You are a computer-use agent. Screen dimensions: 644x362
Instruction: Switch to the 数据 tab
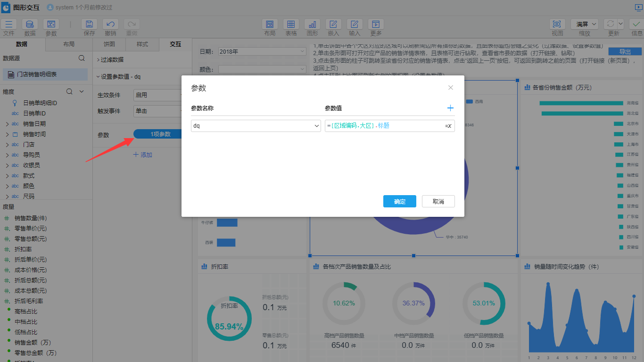[22, 44]
